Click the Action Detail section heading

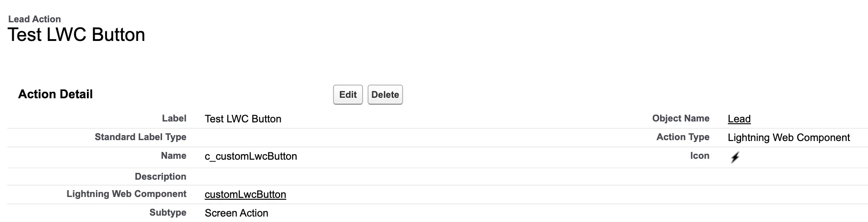pyautogui.click(x=56, y=94)
